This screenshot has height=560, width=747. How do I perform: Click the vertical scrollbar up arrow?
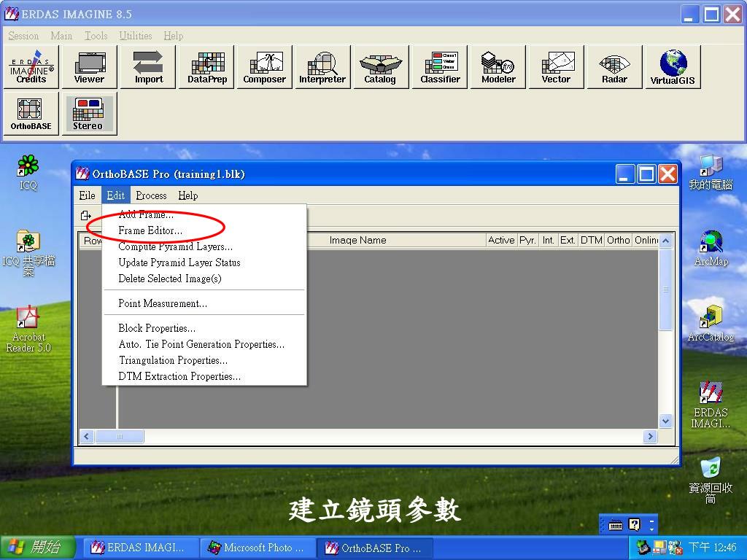(x=665, y=241)
